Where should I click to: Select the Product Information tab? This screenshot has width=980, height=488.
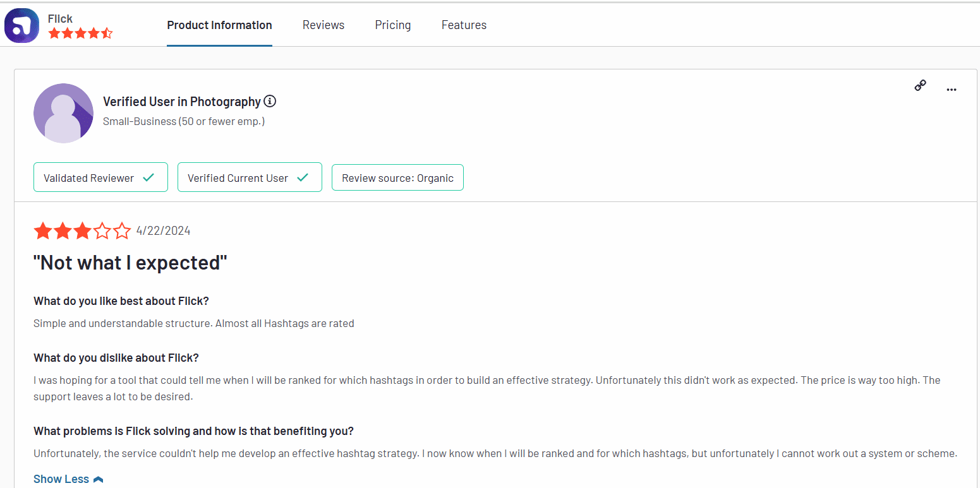[219, 25]
